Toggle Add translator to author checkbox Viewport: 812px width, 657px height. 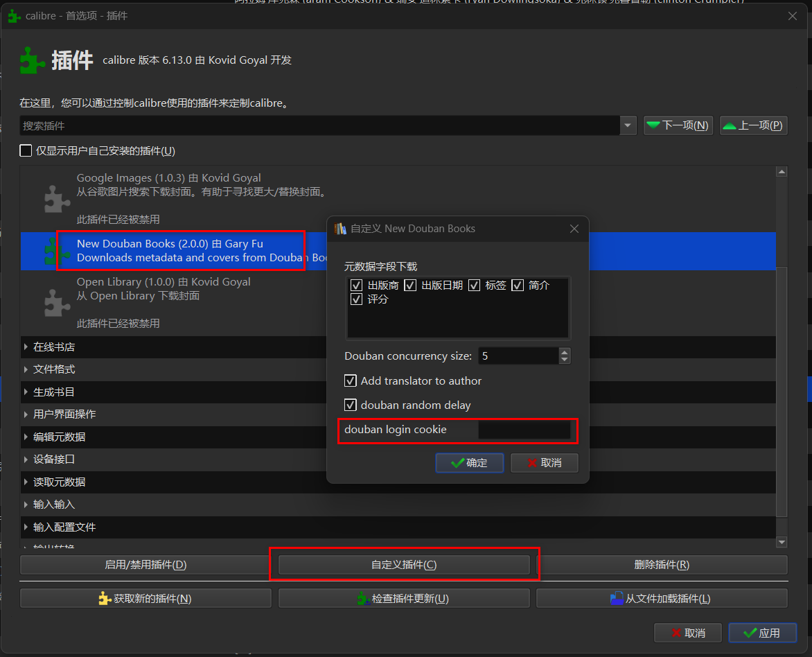[351, 381]
